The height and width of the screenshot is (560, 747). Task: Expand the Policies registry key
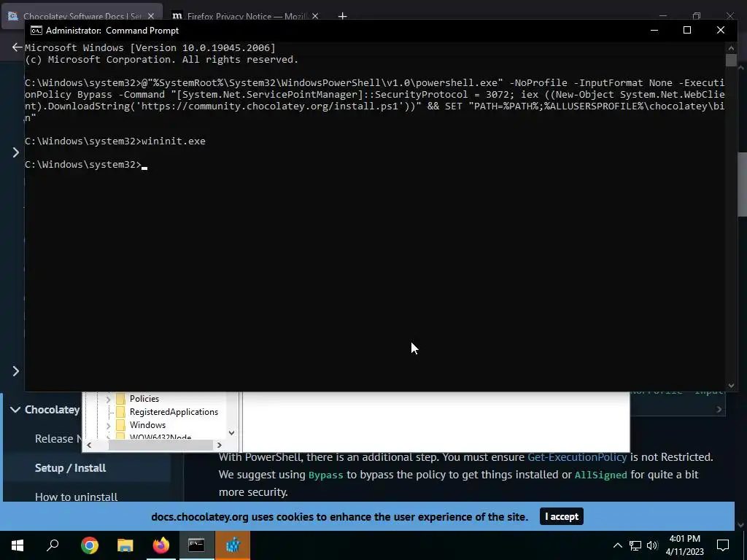pyautogui.click(x=108, y=399)
